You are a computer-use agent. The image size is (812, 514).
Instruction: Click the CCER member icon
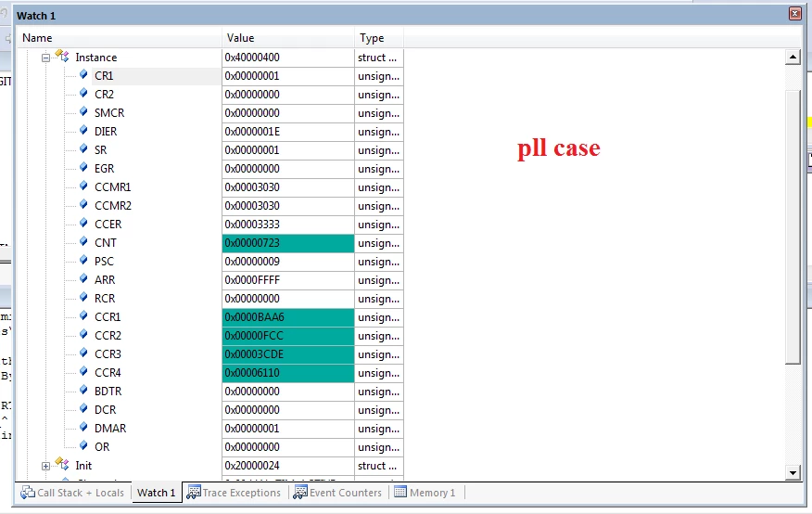coord(83,223)
